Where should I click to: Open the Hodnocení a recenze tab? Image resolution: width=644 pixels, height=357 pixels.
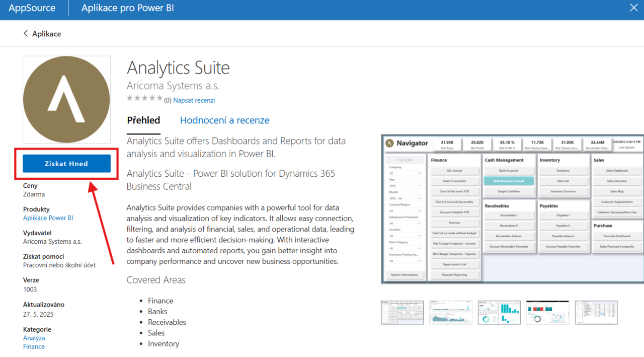pyautogui.click(x=224, y=120)
